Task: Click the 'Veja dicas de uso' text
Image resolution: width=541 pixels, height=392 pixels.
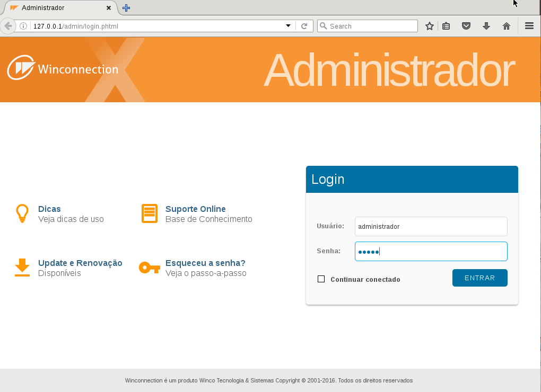Action: [71, 219]
